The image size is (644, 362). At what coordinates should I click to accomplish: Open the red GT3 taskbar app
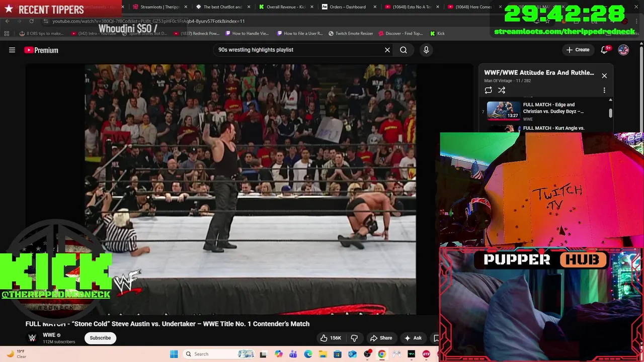point(426,354)
